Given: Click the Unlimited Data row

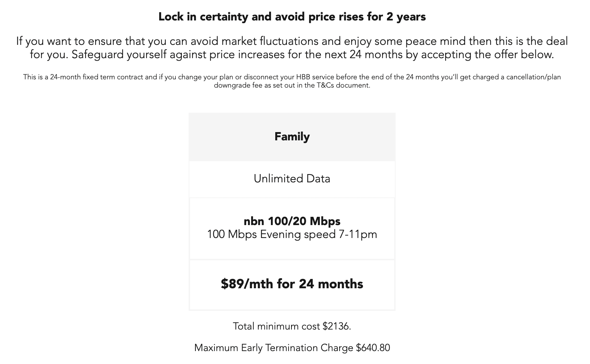Looking at the screenshot, I should click(x=292, y=179).
